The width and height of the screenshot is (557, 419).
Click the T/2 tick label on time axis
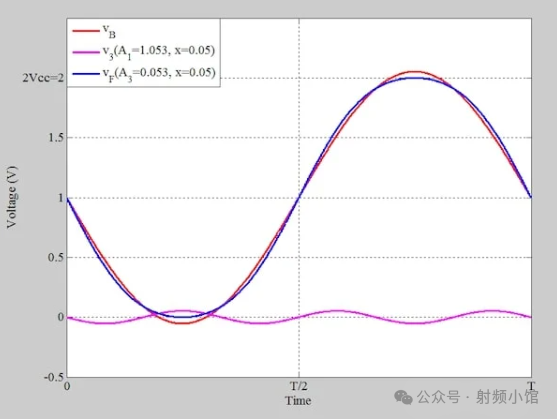click(x=298, y=386)
